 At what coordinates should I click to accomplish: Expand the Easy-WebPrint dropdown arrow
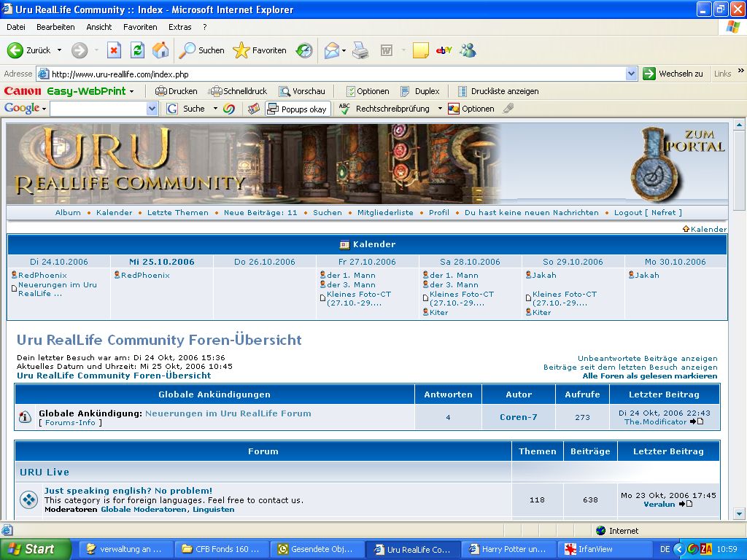(132, 91)
